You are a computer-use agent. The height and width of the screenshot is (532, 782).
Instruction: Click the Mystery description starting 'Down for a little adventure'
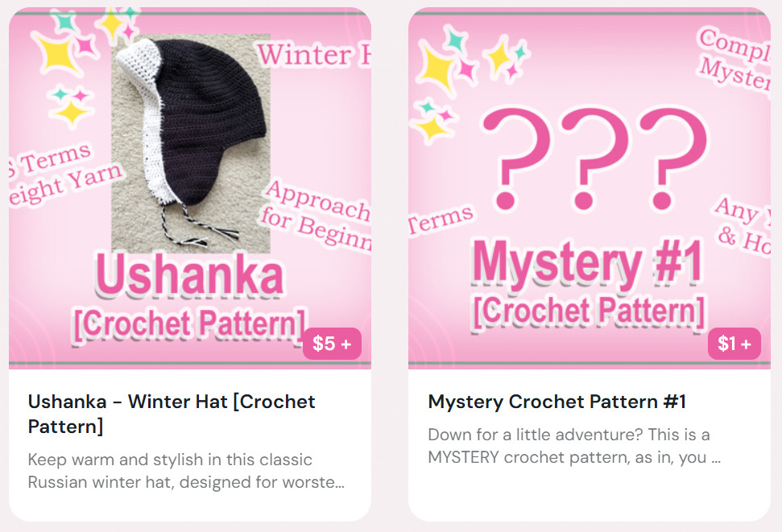pos(574,446)
